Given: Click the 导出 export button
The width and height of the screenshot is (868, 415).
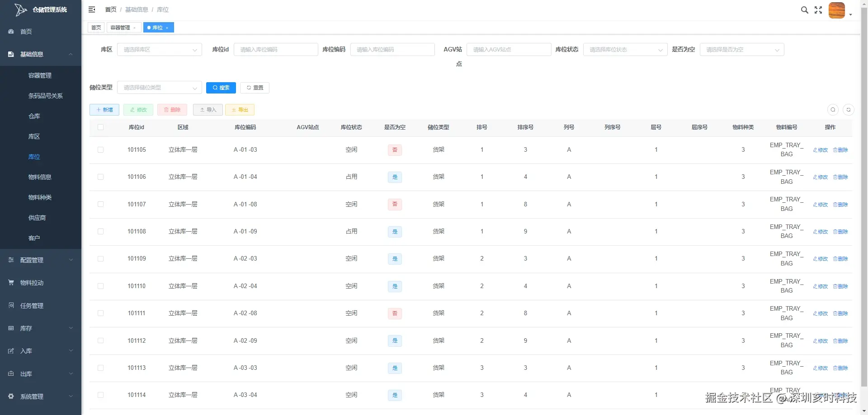Looking at the screenshot, I should (240, 110).
